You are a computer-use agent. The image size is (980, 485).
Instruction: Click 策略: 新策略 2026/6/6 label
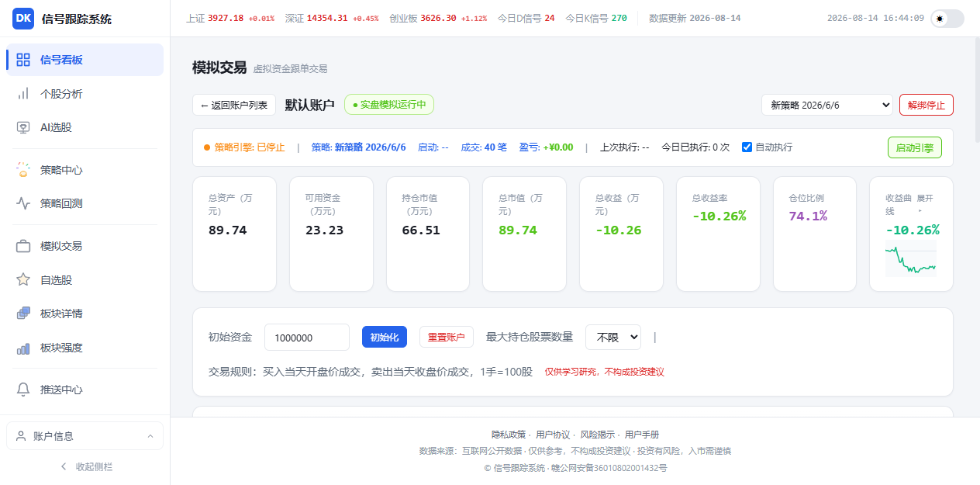359,147
